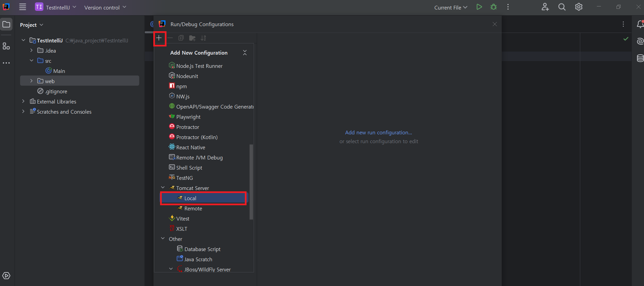
Task: Open Search Everywhere magnifier
Action: (x=562, y=7)
